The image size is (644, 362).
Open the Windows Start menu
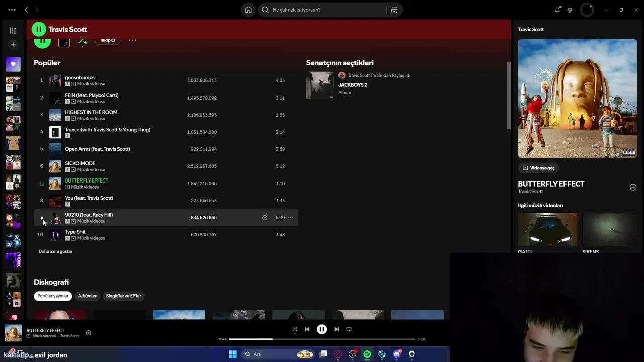(x=233, y=354)
